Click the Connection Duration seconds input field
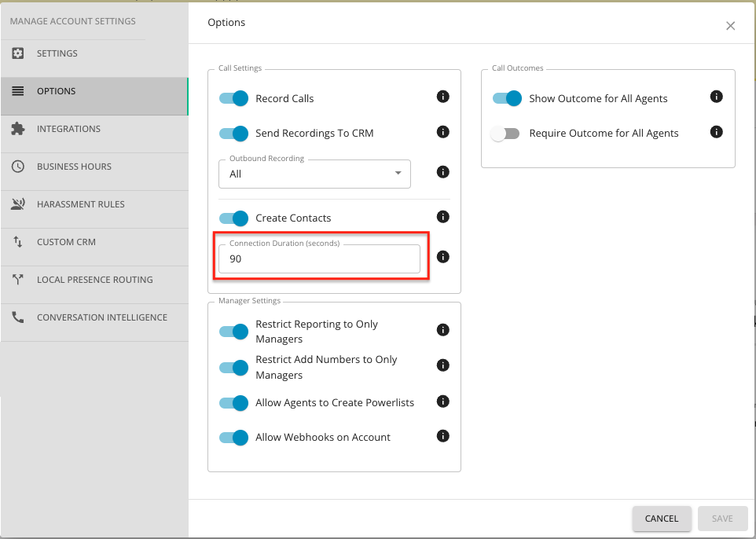756x539 pixels. (x=319, y=259)
